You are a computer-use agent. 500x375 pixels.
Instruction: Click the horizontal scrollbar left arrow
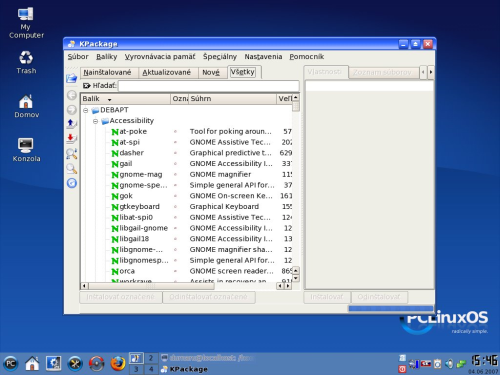[84, 286]
